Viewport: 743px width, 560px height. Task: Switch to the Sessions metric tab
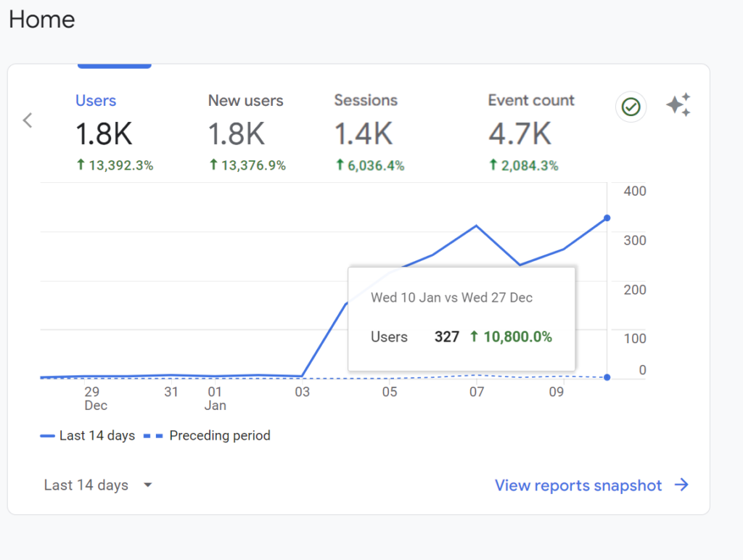(x=366, y=101)
